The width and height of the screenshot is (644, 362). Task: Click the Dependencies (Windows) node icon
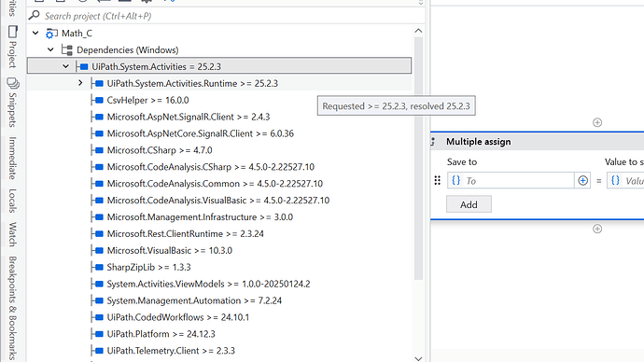click(x=66, y=50)
